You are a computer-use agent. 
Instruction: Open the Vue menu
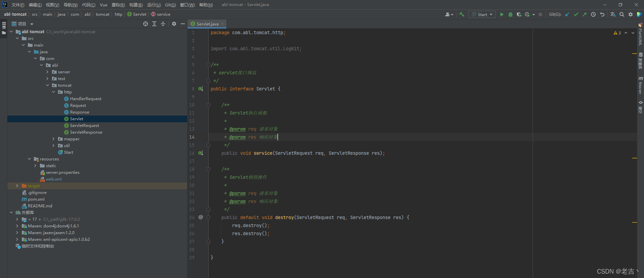coord(104,5)
